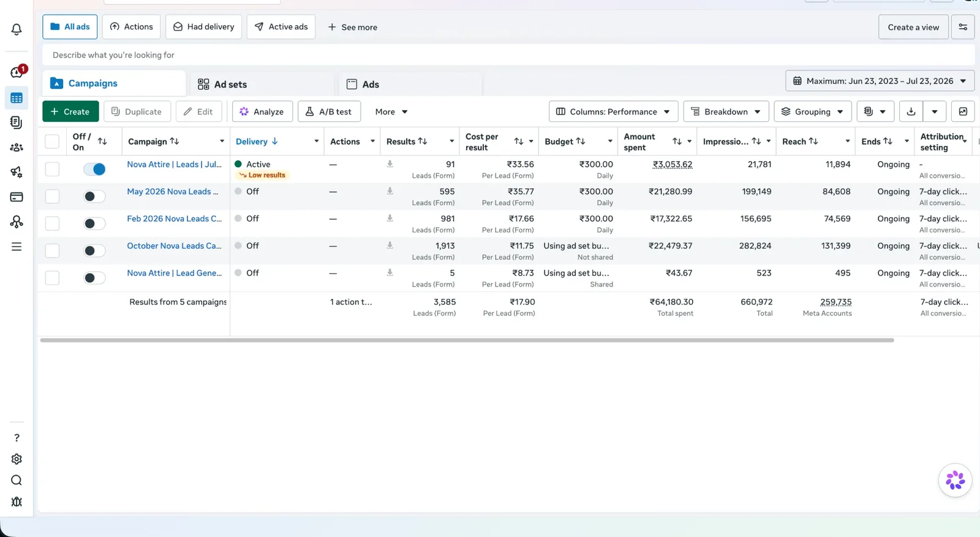Screen dimensions: 980x537
Task: Select the Had delivery filter tab
Action: (x=204, y=27)
